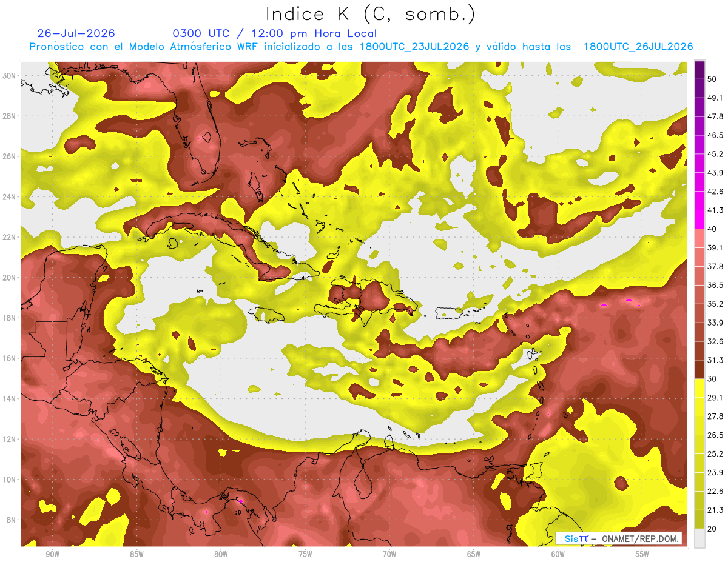This screenshot has width=728, height=562.
Task: Pick the magenta legend swatch between 40 and 41.3
Action: [699, 219]
